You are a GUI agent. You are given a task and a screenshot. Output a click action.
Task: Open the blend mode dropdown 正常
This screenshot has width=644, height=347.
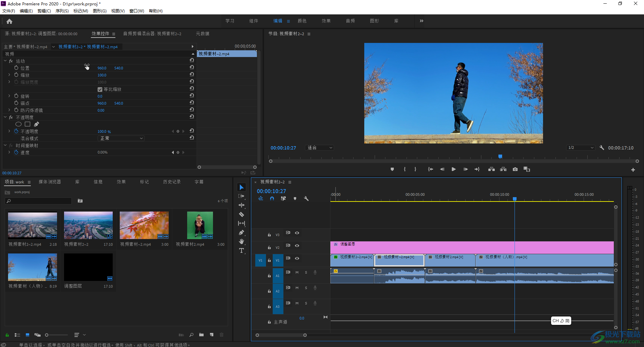point(121,138)
